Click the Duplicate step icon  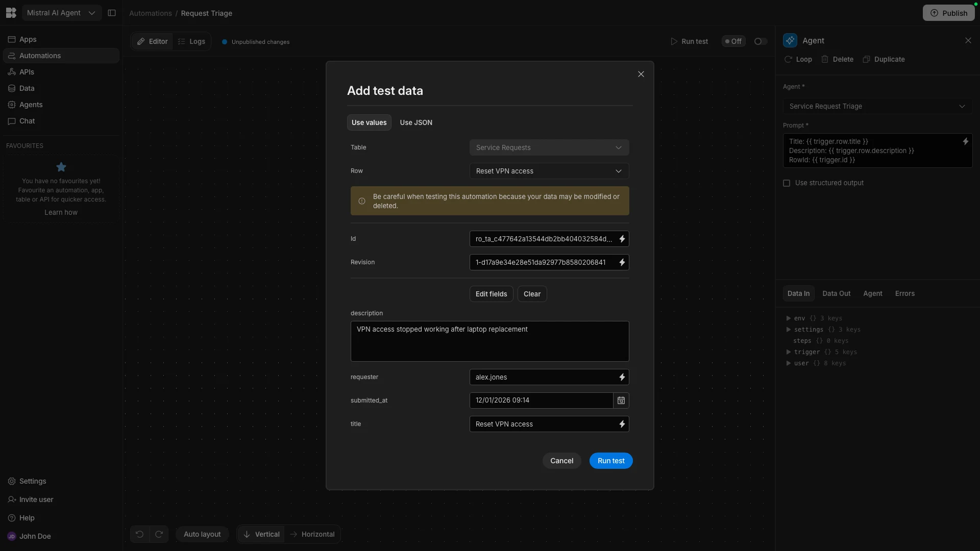[866, 59]
